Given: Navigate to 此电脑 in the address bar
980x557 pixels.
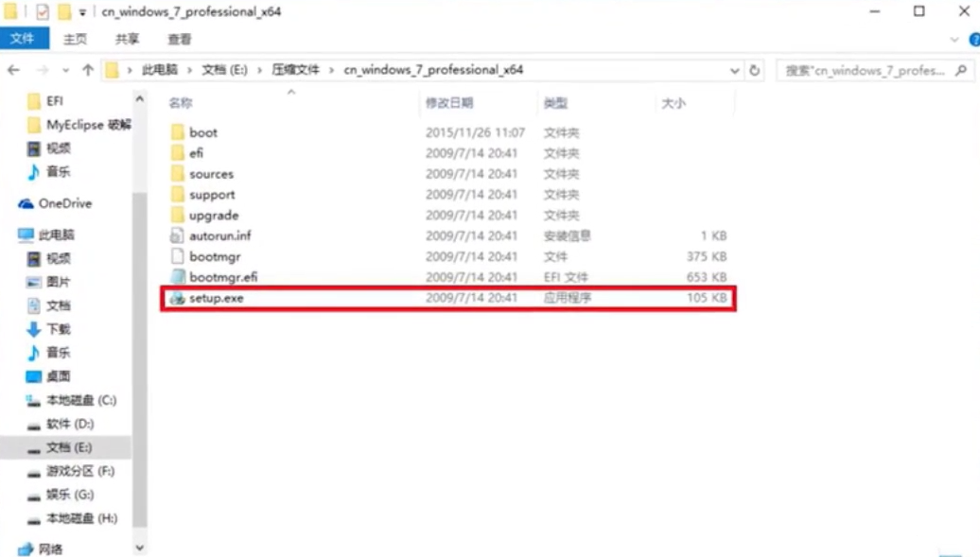Looking at the screenshot, I should [x=160, y=70].
